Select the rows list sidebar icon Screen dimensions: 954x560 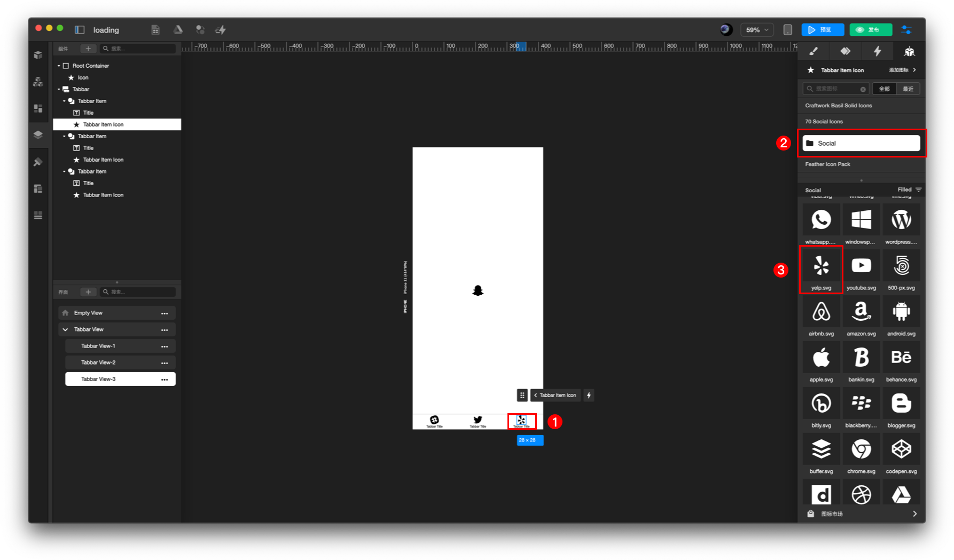tap(38, 215)
